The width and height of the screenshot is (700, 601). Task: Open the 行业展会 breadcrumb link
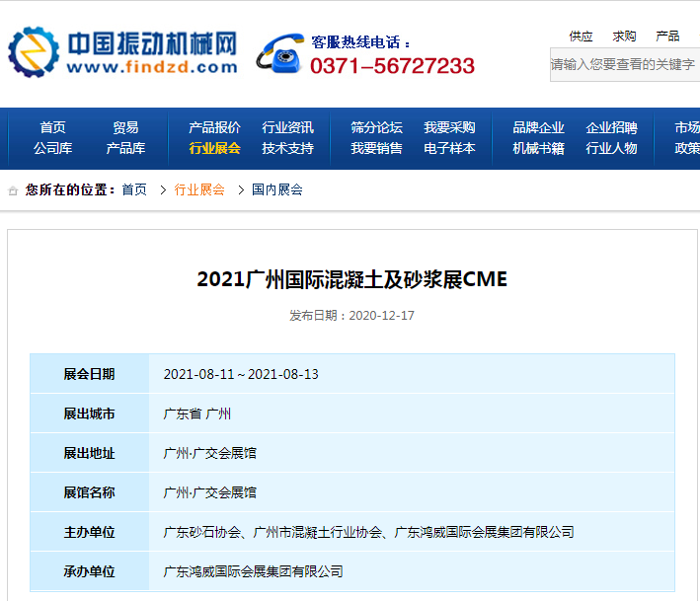click(x=199, y=189)
